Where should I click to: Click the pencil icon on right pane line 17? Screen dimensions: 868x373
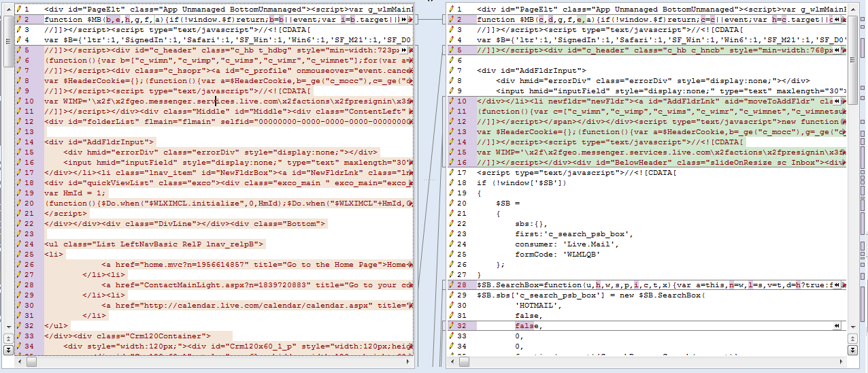[451, 172]
